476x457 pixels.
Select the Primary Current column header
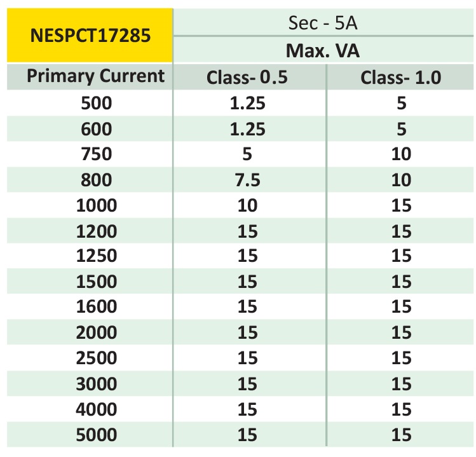[x=95, y=77]
